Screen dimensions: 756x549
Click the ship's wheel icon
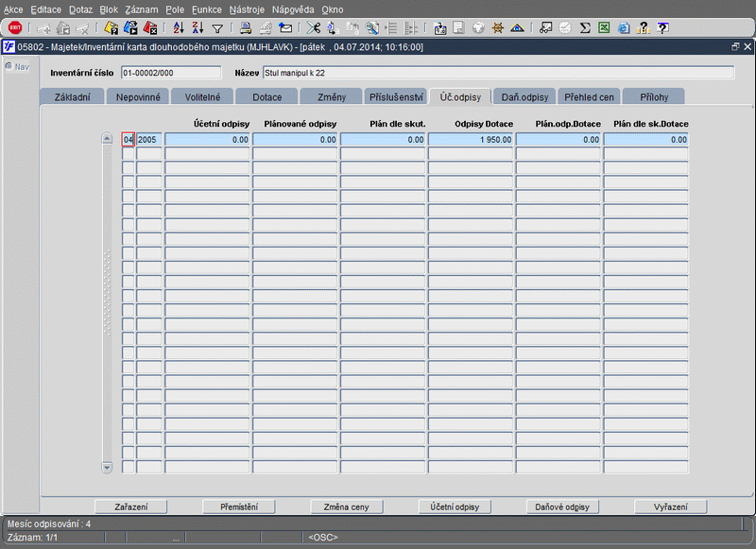(x=498, y=28)
